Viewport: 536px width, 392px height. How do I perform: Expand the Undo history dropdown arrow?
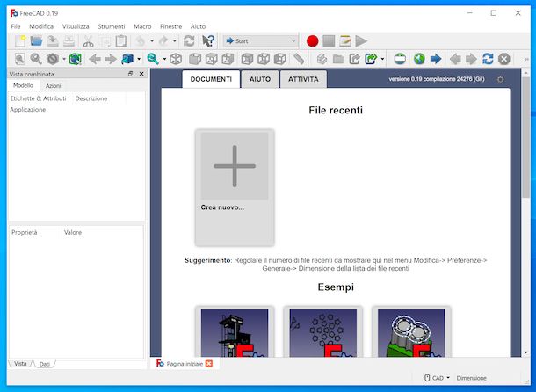152,41
